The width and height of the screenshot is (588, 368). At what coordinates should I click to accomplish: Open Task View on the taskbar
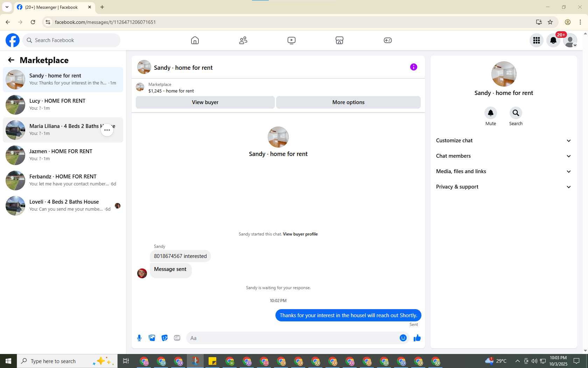tap(126, 361)
